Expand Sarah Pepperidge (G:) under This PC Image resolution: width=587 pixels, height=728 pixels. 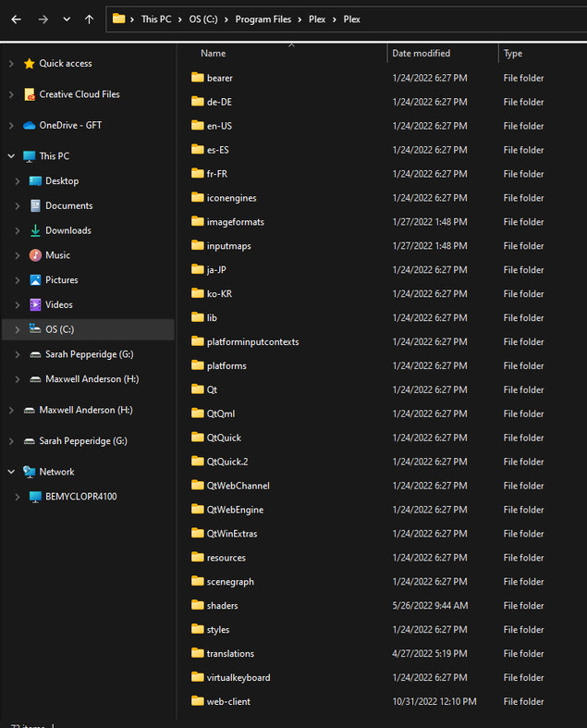(x=18, y=354)
